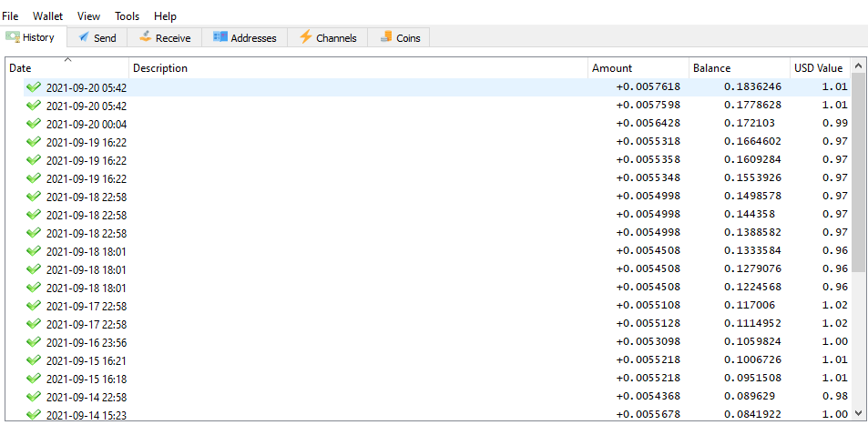The image size is (868, 425).
Task: Click confirmed checkmark icon of 2021-09-14 22:58 row
Action: tap(34, 398)
